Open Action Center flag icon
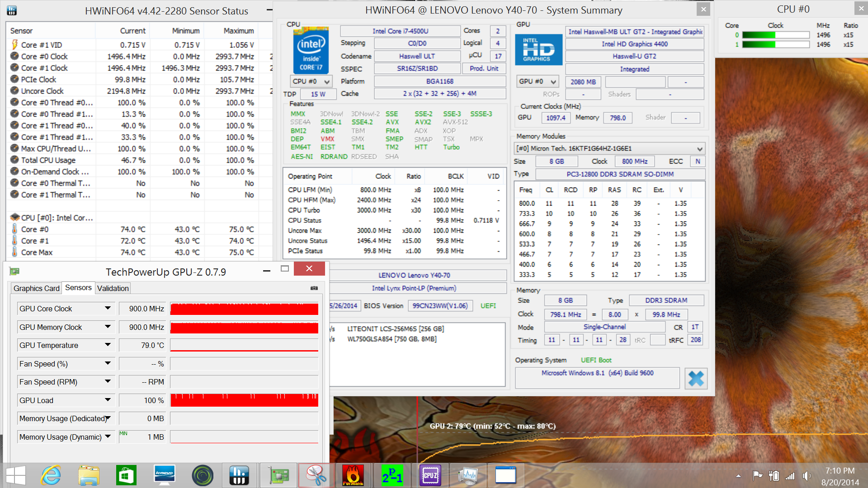The width and height of the screenshot is (868, 488). point(757,475)
